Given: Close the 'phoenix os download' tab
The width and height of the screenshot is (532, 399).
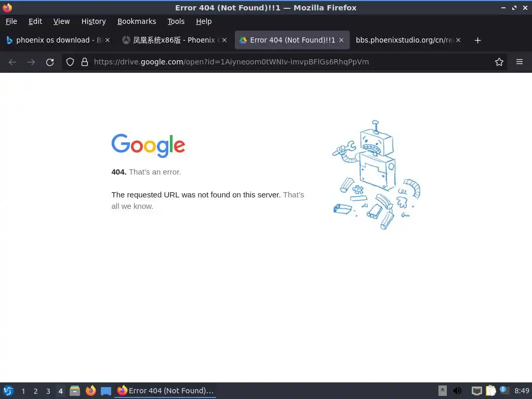Looking at the screenshot, I should pyautogui.click(x=108, y=40).
